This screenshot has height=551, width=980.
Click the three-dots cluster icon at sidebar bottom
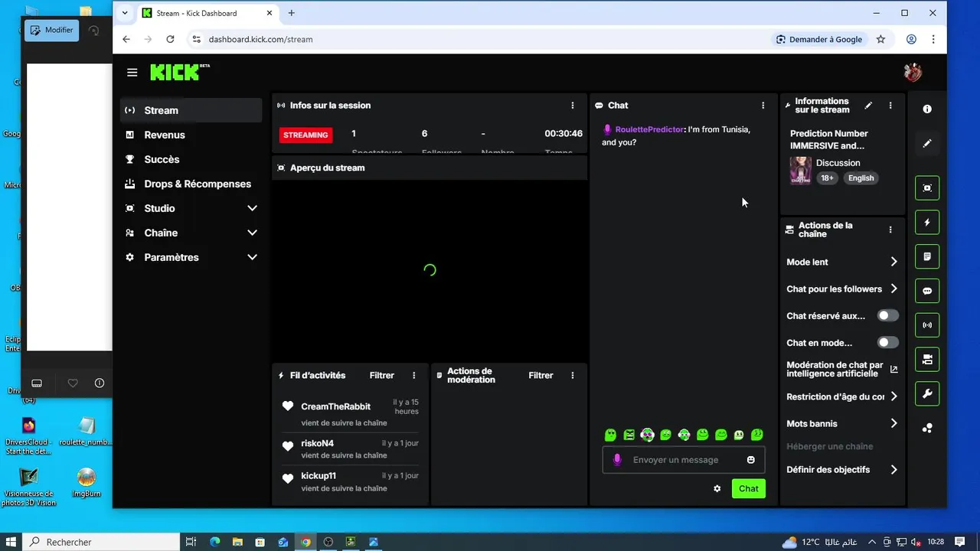click(927, 429)
